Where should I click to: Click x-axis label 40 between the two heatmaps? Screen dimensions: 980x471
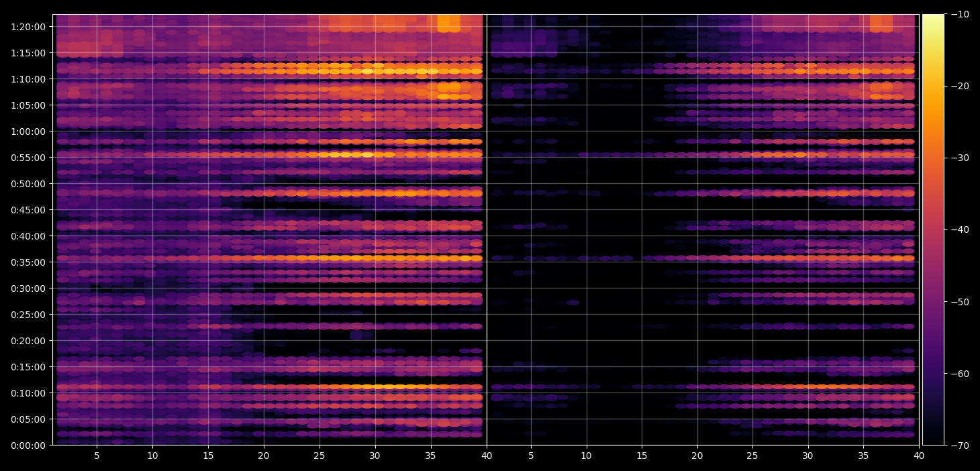(x=487, y=456)
